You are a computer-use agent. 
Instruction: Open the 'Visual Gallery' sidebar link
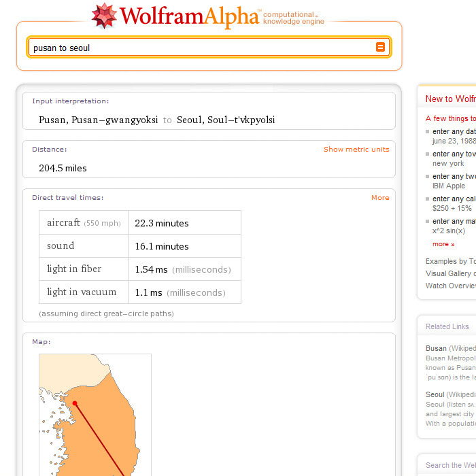[x=450, y=273]
